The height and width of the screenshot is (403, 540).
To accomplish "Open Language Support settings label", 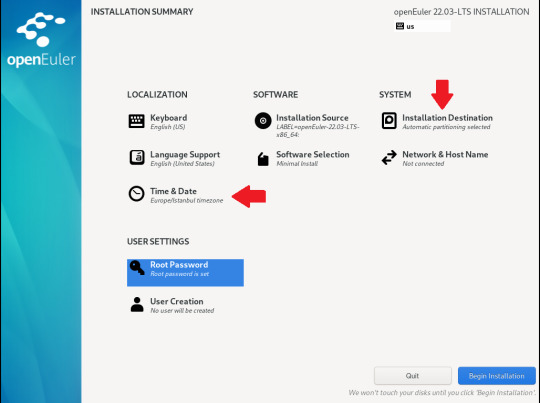I will [x=185, y=155].
